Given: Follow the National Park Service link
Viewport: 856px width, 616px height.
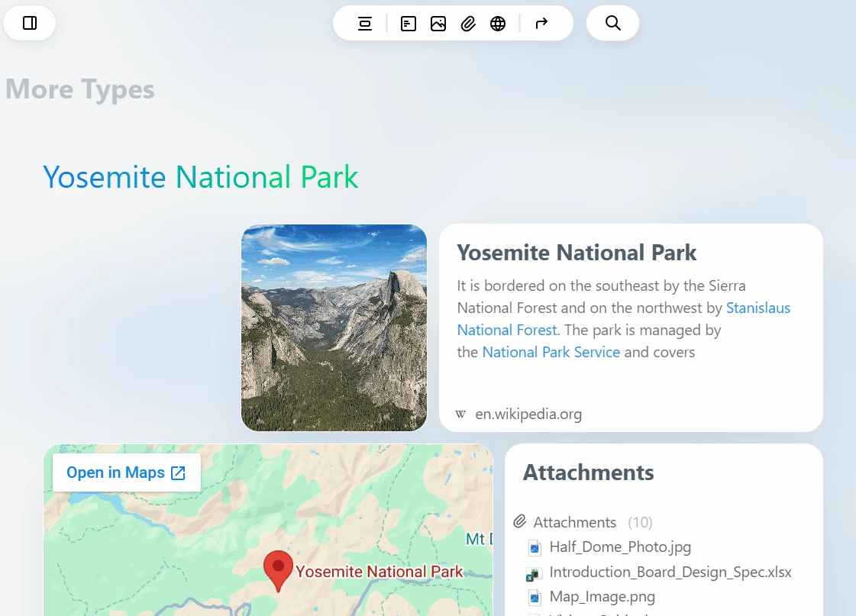Looking at the screenshot, I should pyautogui.click(x=551, y=352).
